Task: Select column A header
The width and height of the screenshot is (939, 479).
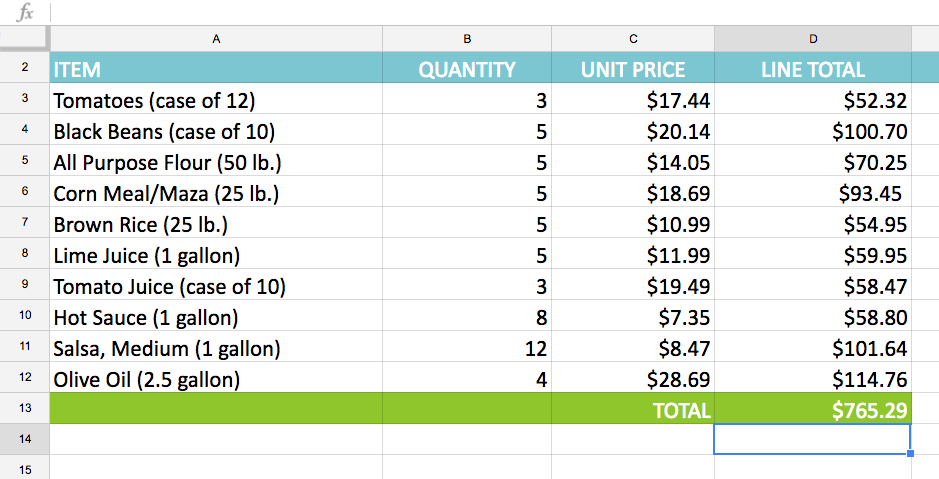Action: point(216,39)
